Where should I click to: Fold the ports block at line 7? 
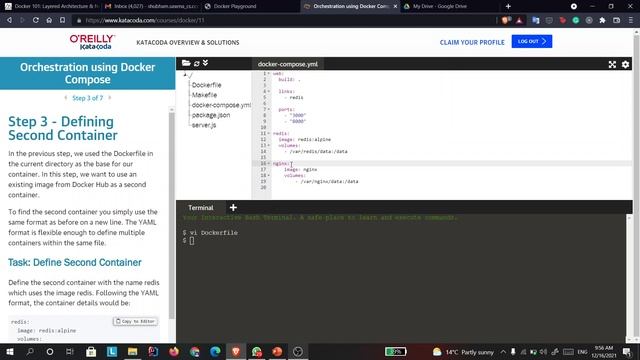pyautogui.click(x=269, y=109)
